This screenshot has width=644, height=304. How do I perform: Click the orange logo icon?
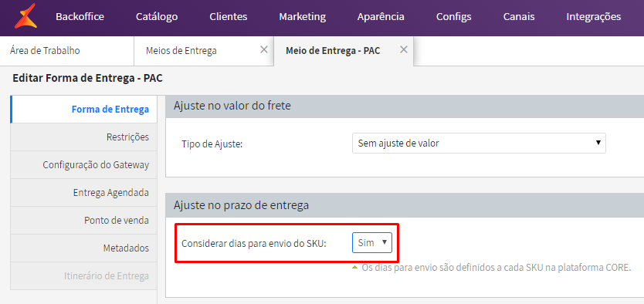click(x=25, y=16)
